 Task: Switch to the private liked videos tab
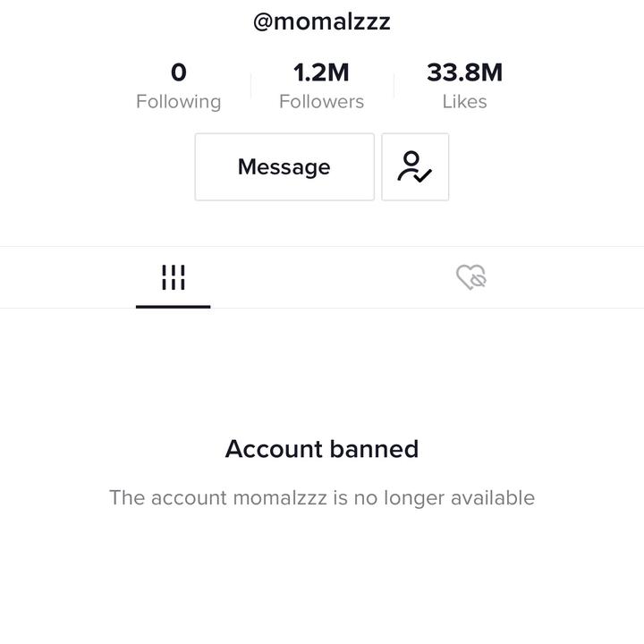pos(470,277)
